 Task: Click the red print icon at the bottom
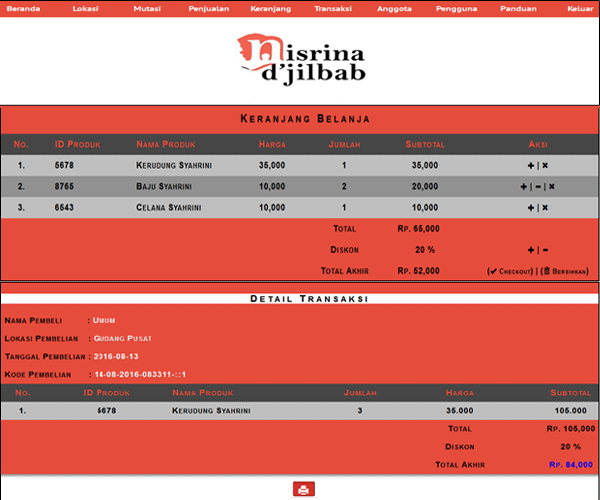[304, 489]
